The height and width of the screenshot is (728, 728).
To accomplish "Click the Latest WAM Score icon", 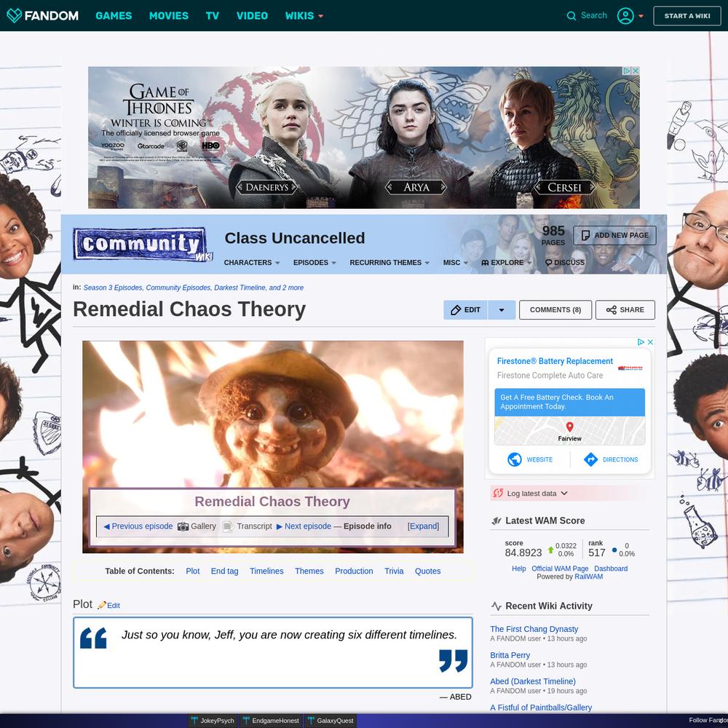I will pyautogui.click(x=496, y=521).
